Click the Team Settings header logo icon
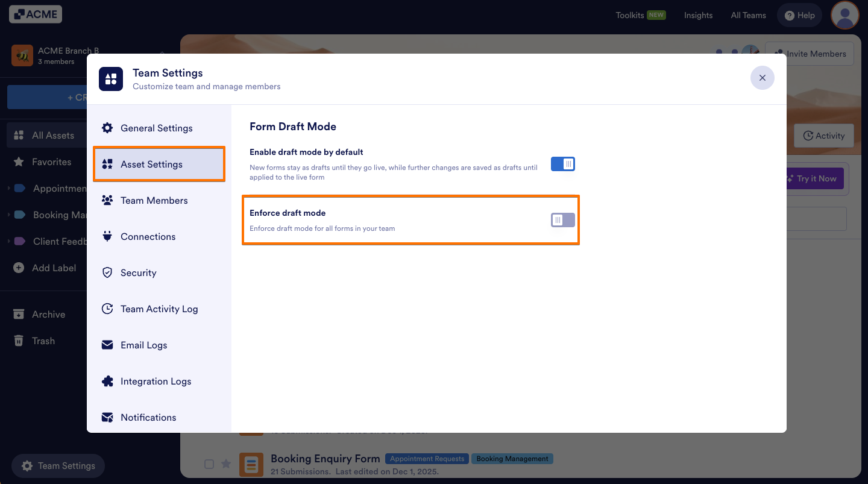 tap(111, 79)
